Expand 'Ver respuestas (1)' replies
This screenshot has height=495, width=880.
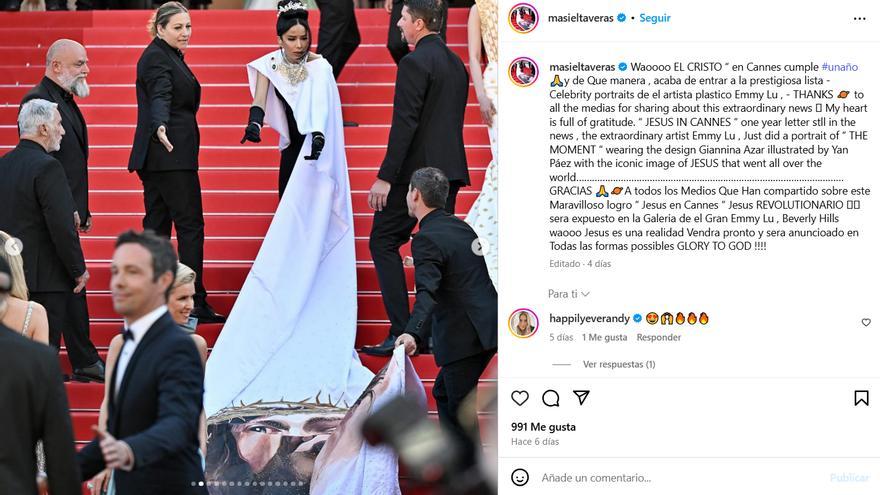point(619,364)
